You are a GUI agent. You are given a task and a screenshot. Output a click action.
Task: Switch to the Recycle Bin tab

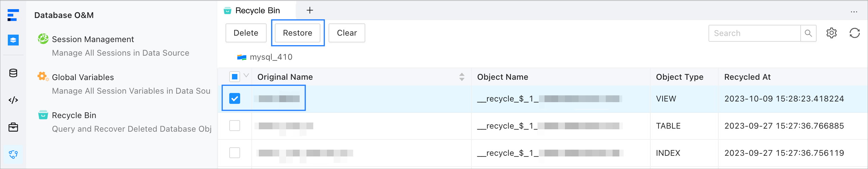point(257,11)
